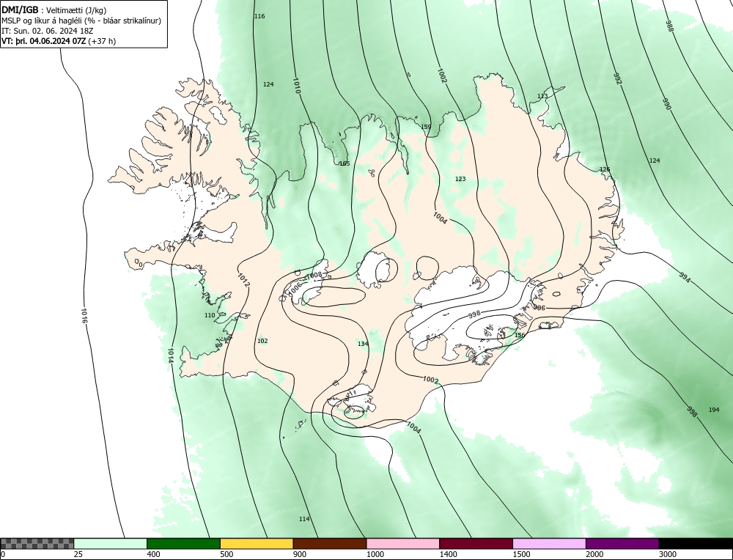Select the CAPE value 114
Viewport: 733px width, 560px height.
coord(304,519)
